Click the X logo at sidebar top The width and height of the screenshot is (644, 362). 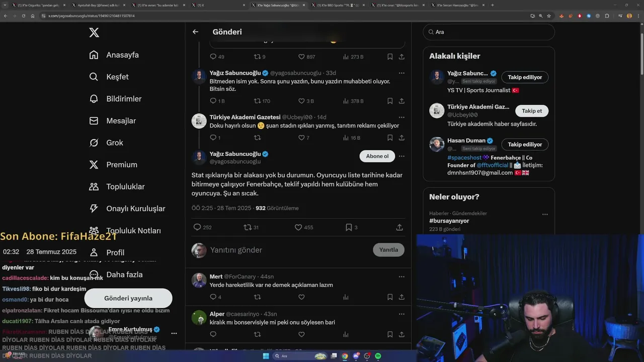click(x=94, y=33)
